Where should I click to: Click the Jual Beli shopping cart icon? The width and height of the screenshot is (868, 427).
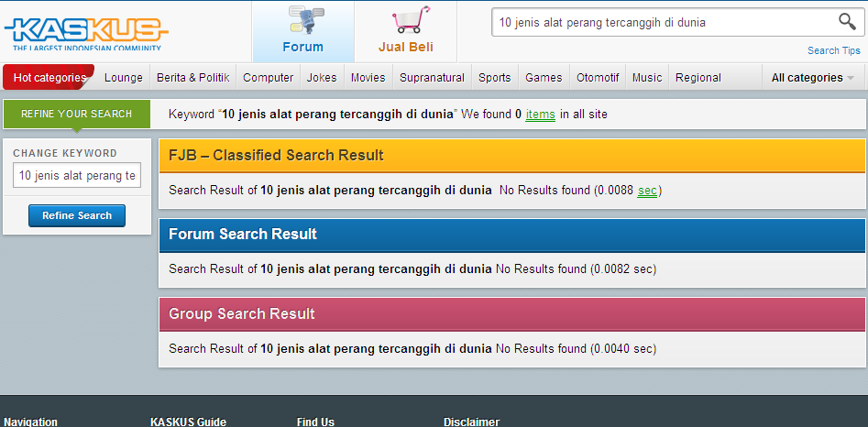click(411, 20)
